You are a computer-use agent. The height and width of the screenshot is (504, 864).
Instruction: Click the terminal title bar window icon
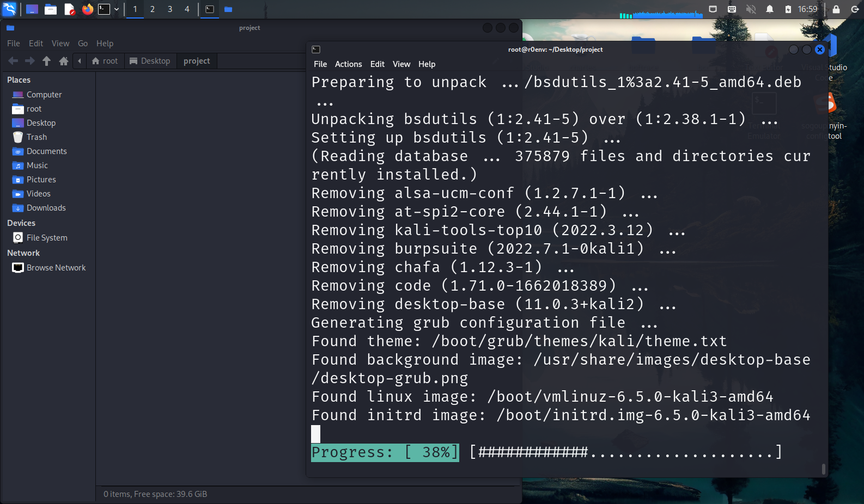click(316, 50)
